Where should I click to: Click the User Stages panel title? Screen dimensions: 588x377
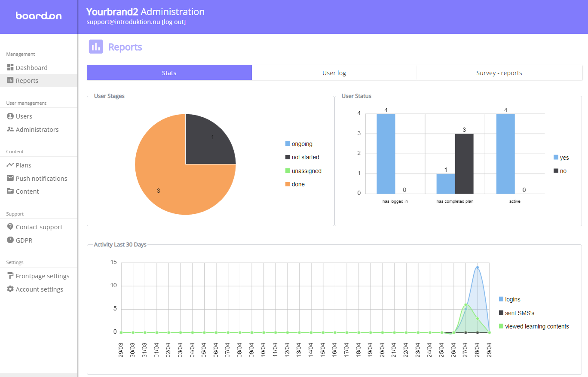pos(109,96)
